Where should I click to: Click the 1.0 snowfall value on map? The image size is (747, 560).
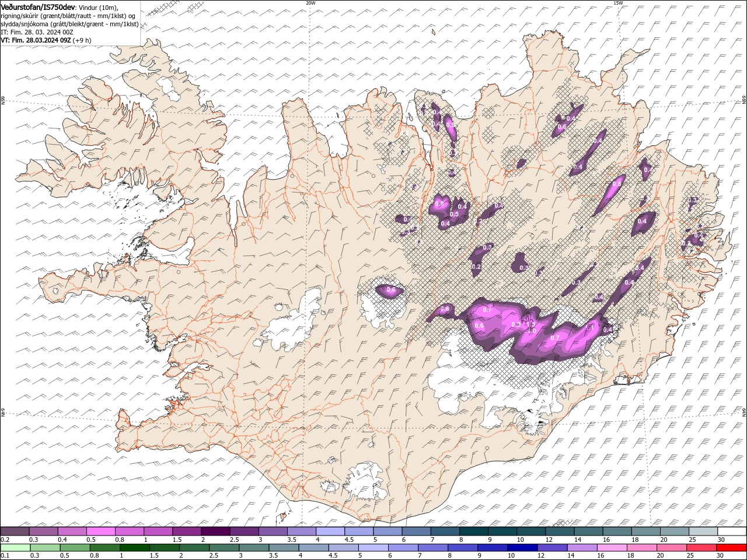(x=532, y=331)
